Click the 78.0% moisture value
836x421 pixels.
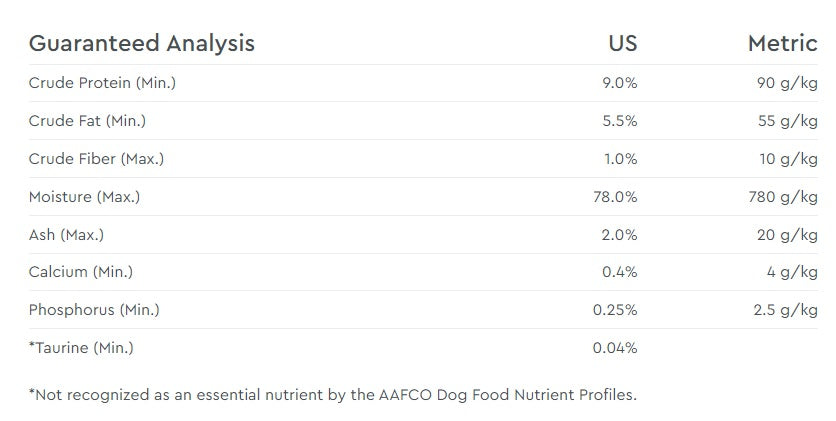(615, 197)
